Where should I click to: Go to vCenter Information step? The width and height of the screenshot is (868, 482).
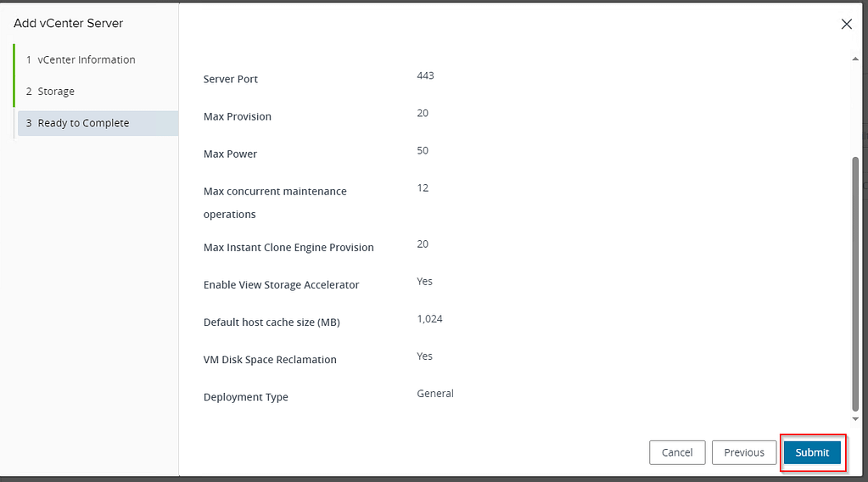(86, 59)
